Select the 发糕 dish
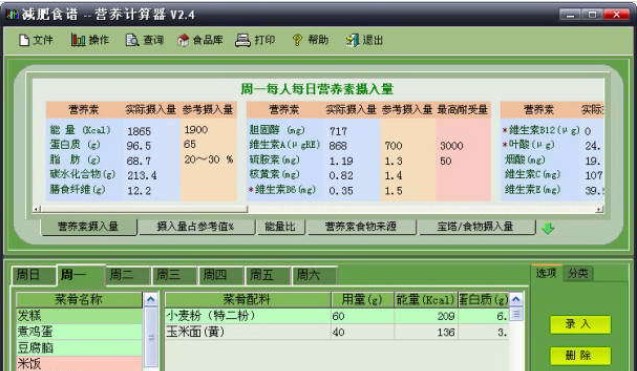Screen dimensions: 637x371 (79, 316)
